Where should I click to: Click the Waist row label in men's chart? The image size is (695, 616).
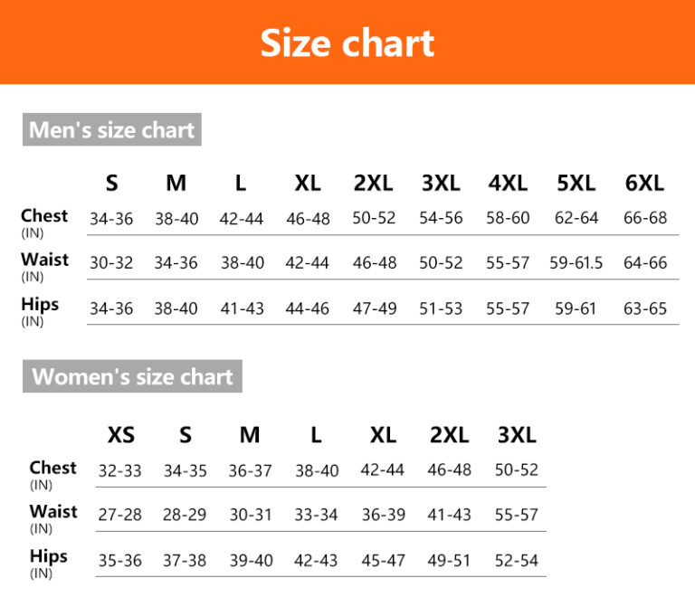pyautogui.click(x=44, y=261)
